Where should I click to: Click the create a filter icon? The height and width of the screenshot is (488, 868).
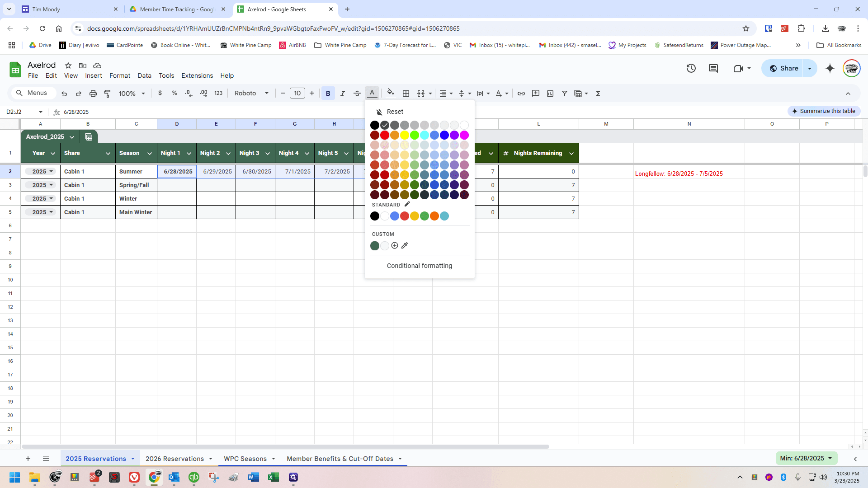[x=565, y=93]
